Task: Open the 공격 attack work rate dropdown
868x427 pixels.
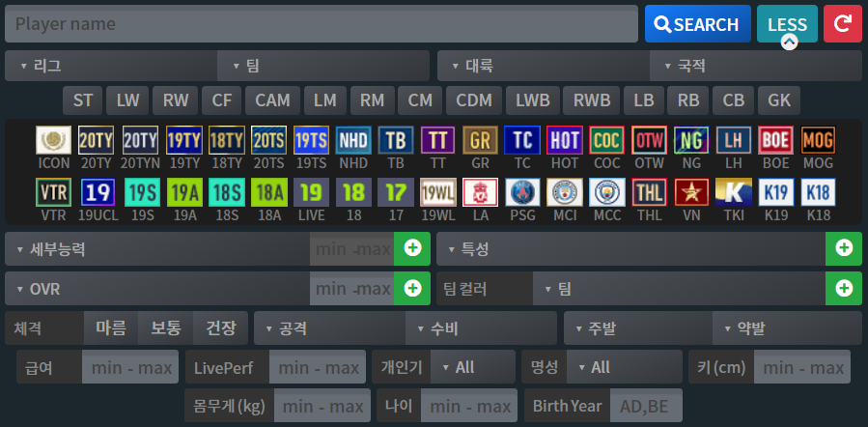Action: (330, 327)
